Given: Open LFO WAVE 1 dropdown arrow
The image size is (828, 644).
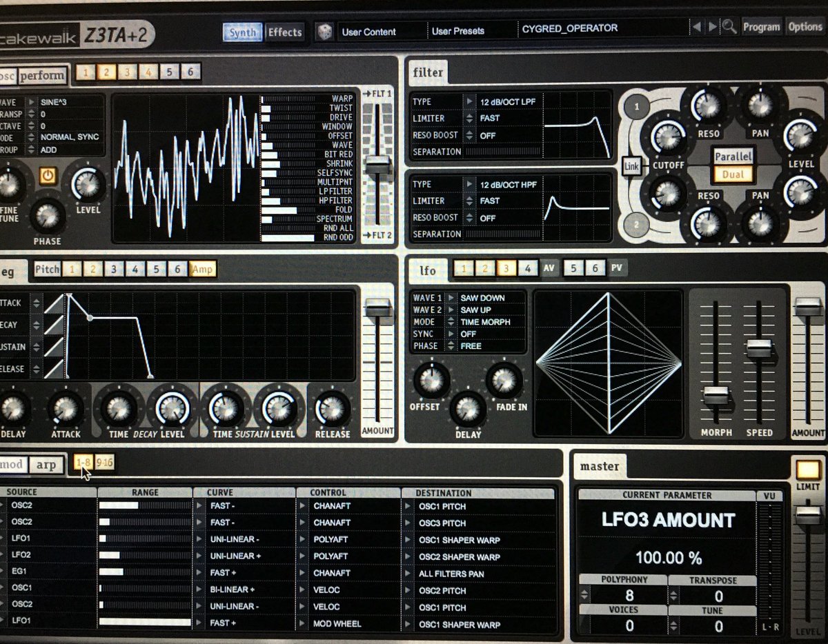Looking at the screenshot, I should pyautogui.click(x=451, y=298).
